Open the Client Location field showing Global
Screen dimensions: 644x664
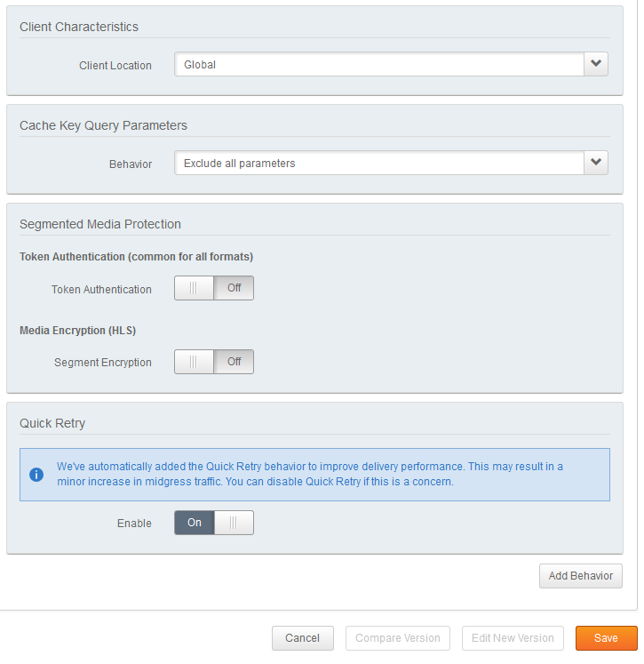(379, 64)
